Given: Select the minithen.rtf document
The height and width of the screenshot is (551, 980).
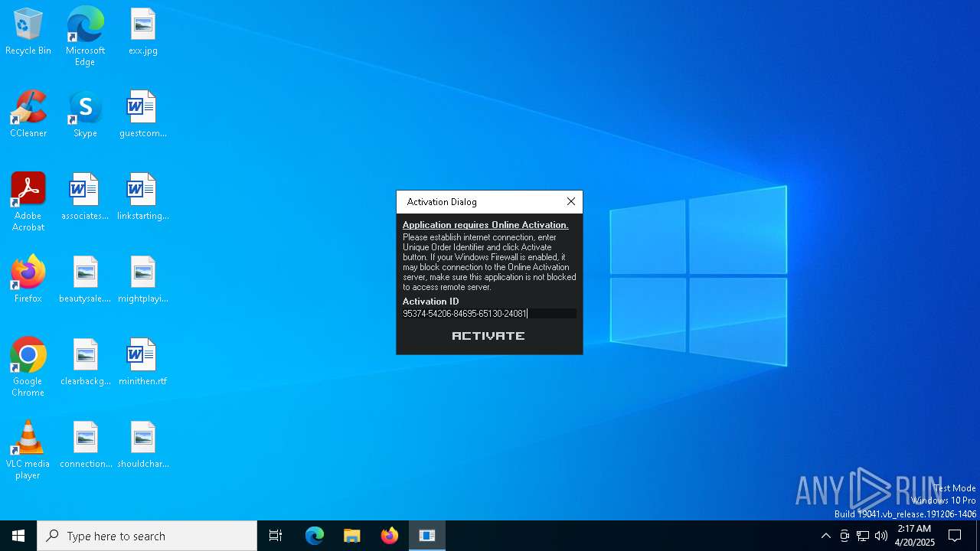Looking at the screenshot, I should coord(143,363).
